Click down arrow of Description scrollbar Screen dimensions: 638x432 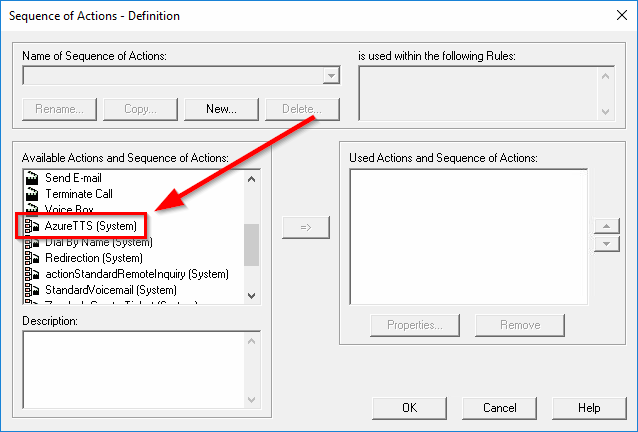tap(251, 399)
